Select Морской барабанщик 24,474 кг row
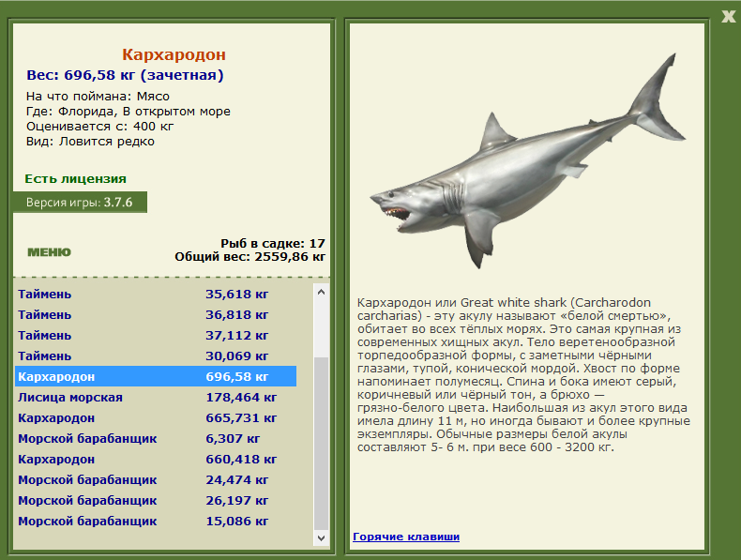The image size is (741, 560). point(156,480)
